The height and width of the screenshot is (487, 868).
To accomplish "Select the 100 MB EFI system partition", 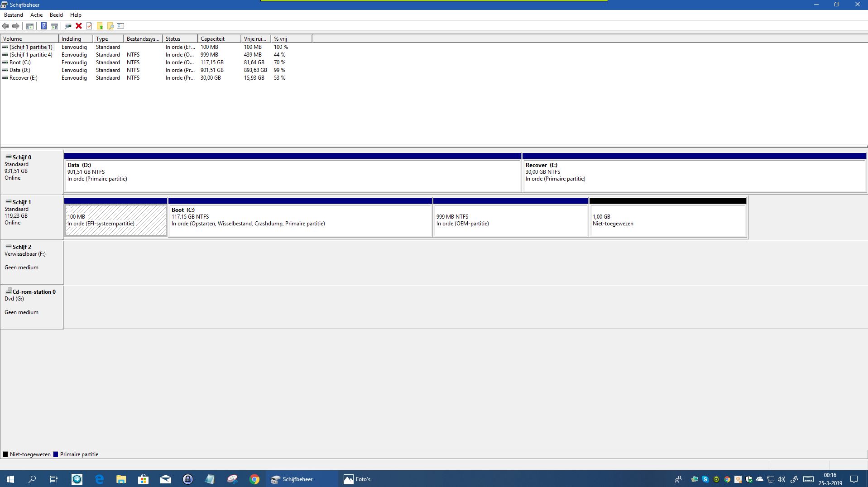I will (115, 220).
